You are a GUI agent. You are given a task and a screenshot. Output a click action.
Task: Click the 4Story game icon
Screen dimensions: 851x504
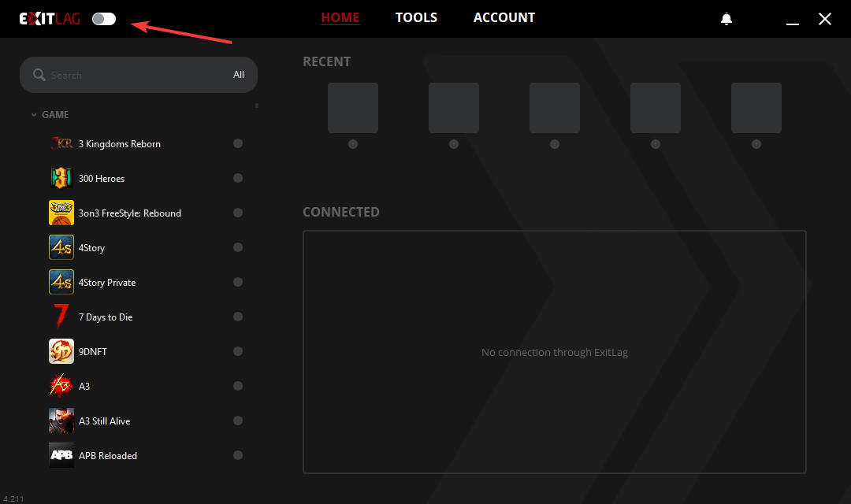pyautogui.click(x=61, y=247)
